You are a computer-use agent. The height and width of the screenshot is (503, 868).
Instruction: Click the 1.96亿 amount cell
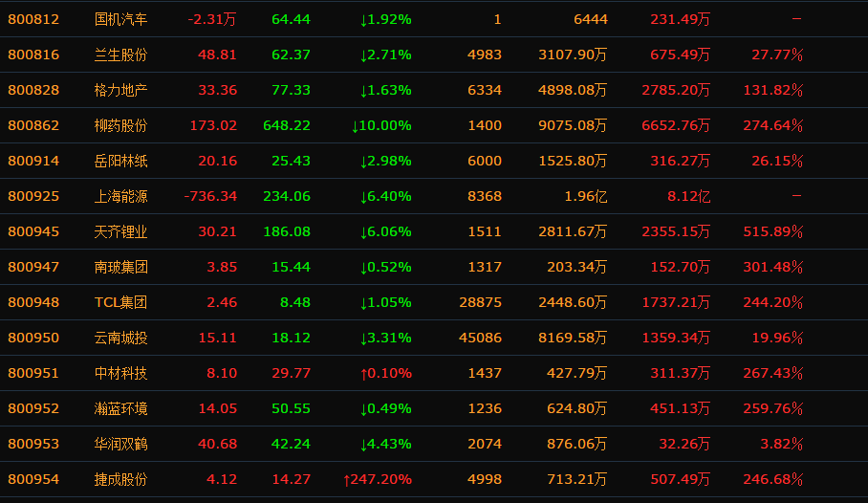coord(585,196)
